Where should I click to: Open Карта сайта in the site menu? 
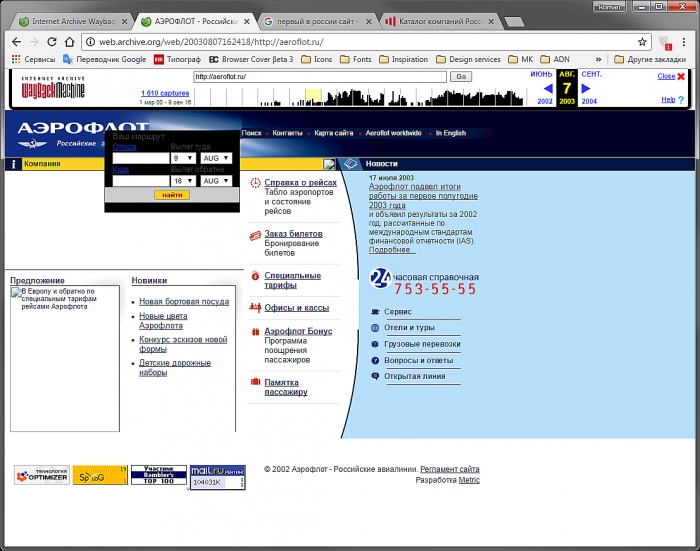coord(333,133)
